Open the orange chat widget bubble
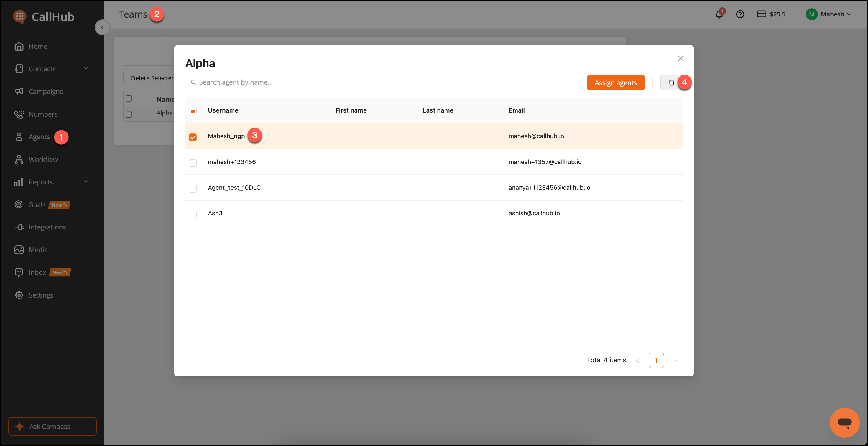This screenshot has width=868, height=446. click(844, 422)
